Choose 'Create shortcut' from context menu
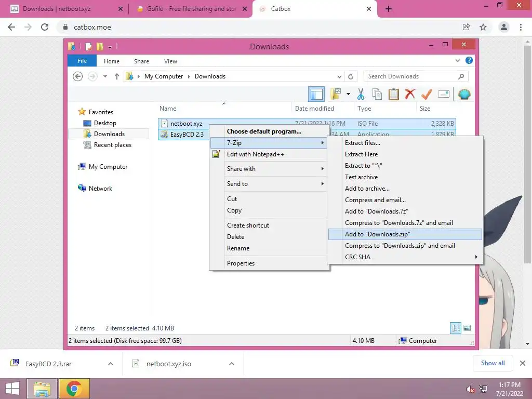Screen dimensions: 532x399 point(270,225)
